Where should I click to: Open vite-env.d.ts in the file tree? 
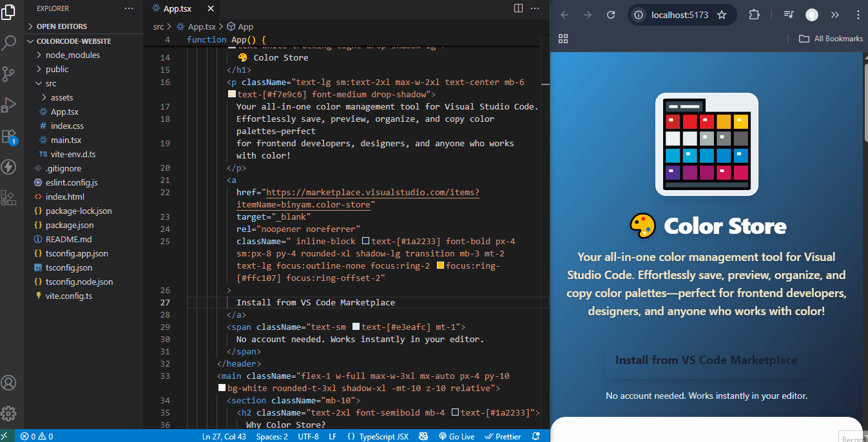point(73,154)
